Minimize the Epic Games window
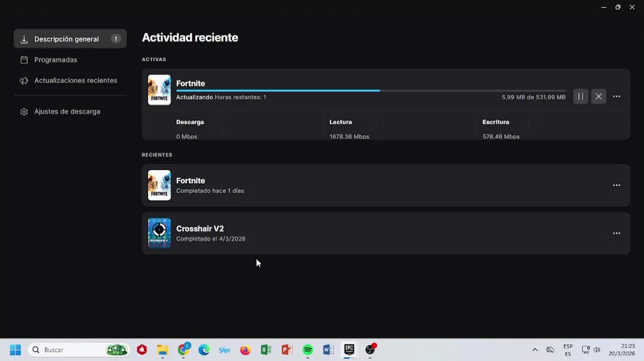 (x=604, y=7)
